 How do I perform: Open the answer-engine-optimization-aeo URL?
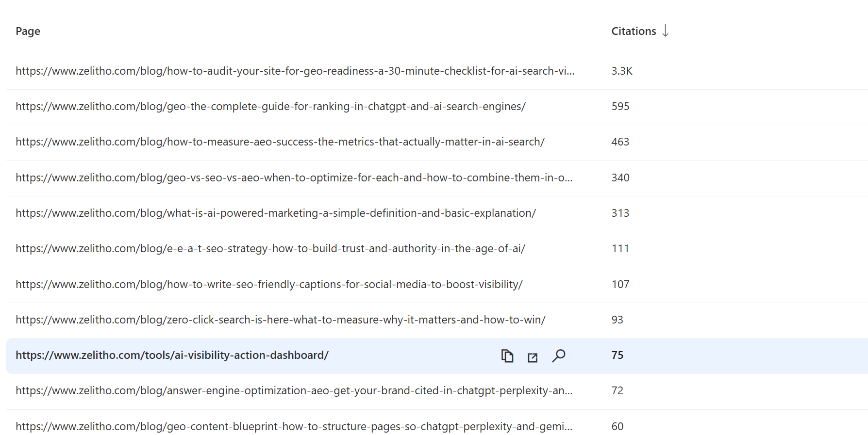click(x=294, y=390)
